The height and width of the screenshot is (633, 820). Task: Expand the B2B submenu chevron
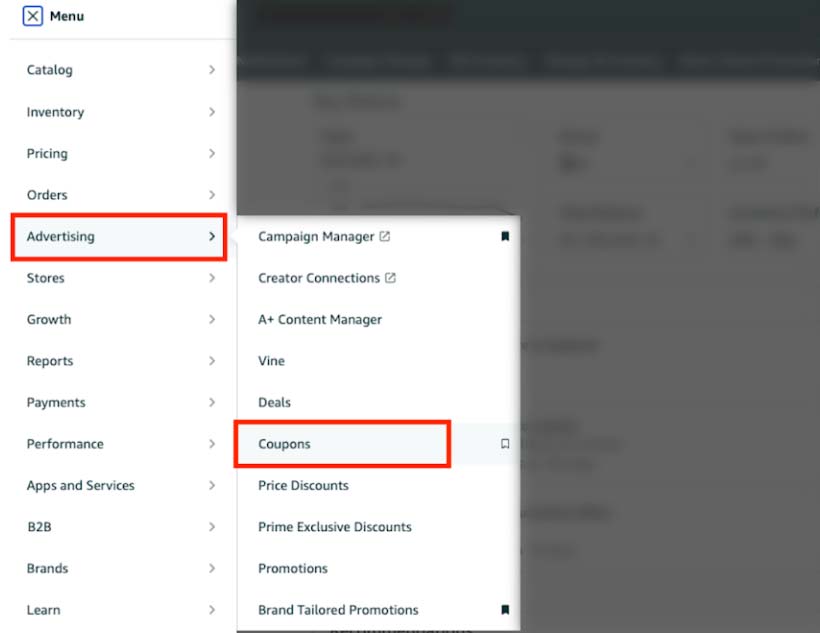pyautogui.click(x=212, y=527)
